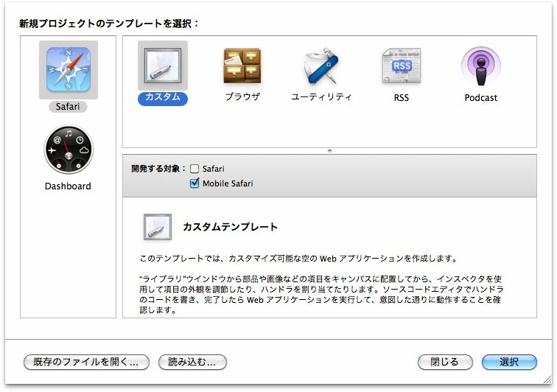Confirm with the 選択 button
The height and width of the screenshot is (392, 557).
(509, 362)
